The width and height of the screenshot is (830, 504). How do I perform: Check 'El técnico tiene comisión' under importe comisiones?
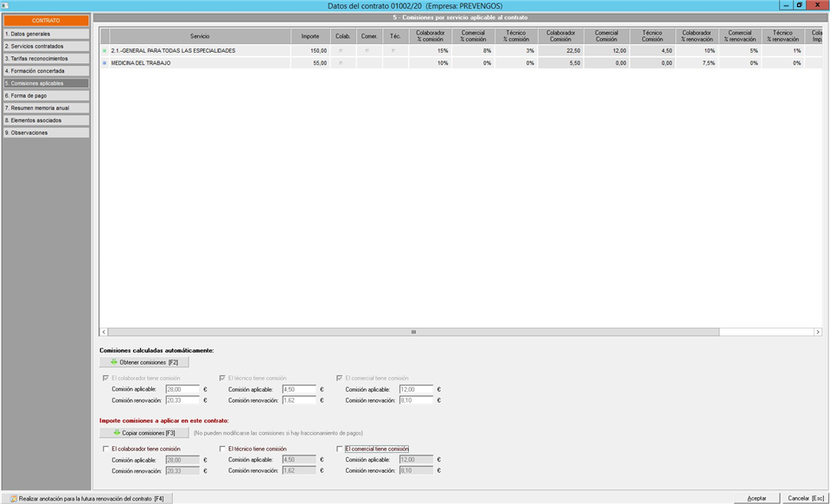(x=222, y=449)
